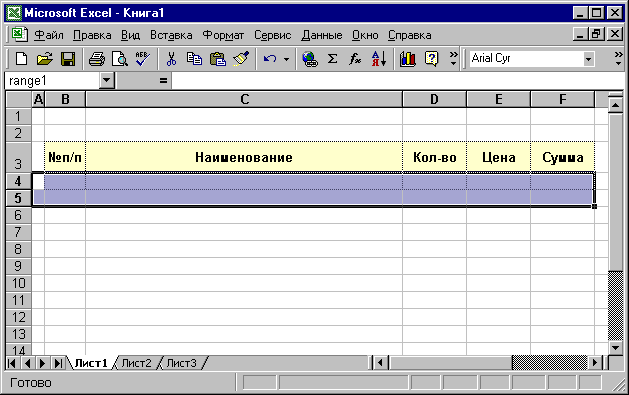Open the Вставка menu

coord(171,35)
